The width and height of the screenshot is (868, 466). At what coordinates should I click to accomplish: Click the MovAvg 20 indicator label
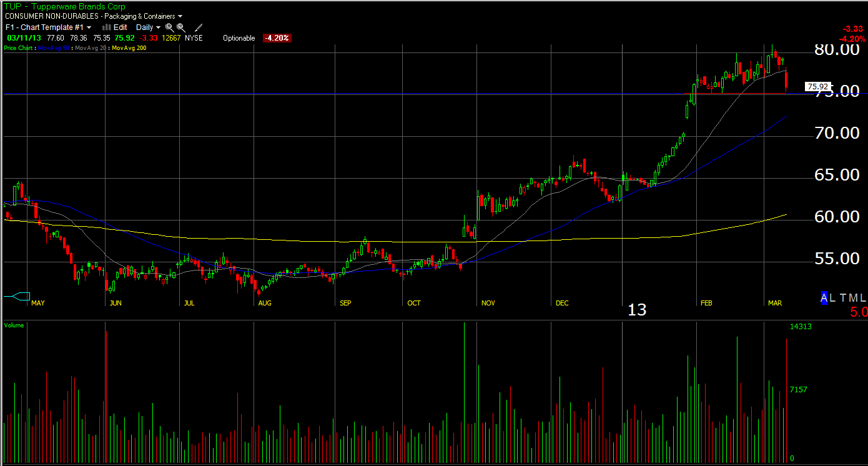[x=91, y=48]
